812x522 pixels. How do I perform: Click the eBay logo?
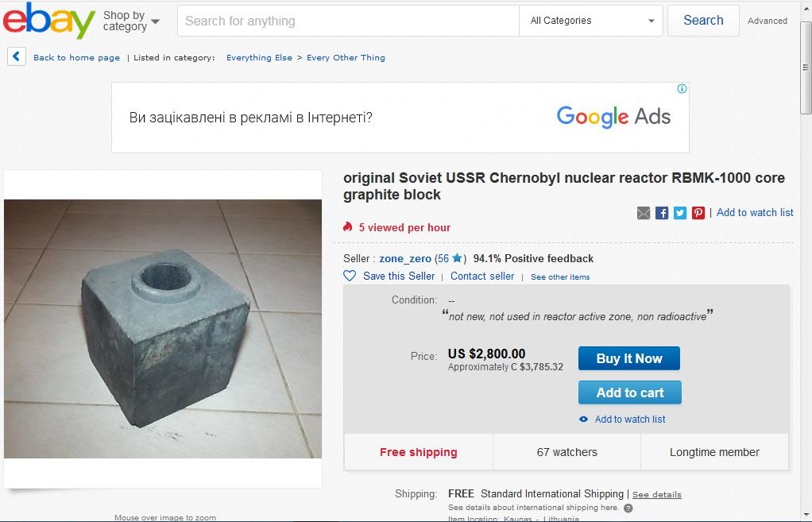(x=49, y=21)
